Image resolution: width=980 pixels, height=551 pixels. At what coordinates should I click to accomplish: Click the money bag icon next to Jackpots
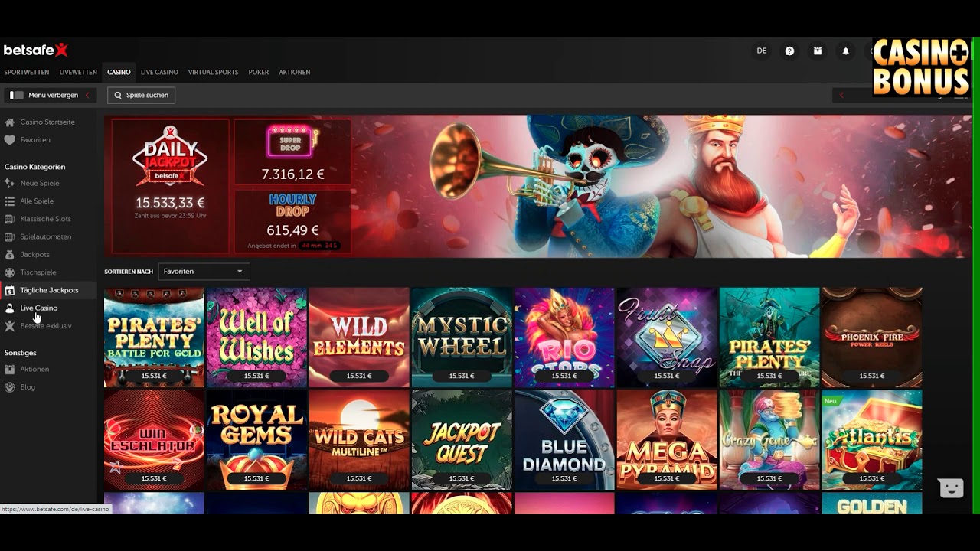(9, 254)
